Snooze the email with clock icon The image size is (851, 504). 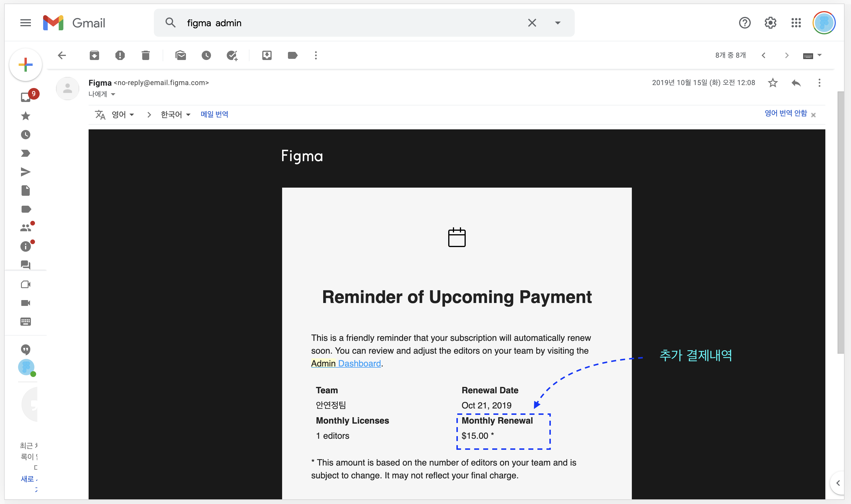click(206, 55)
